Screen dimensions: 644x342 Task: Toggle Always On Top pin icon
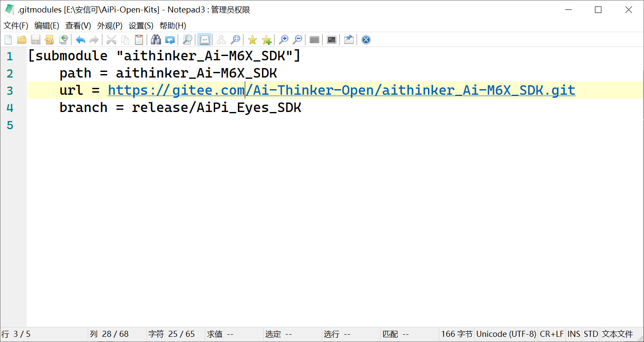349,40
